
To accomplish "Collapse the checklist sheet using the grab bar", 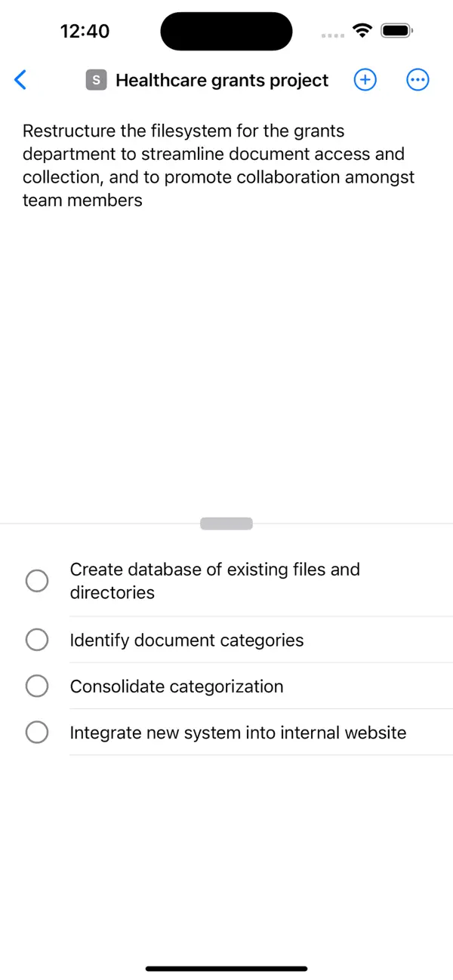I will click(x=226, y=523).
